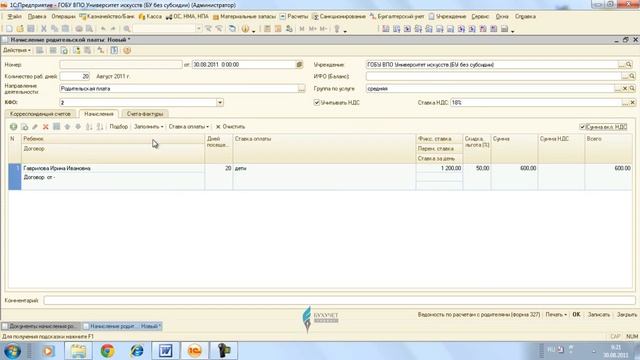Select the Начисления tab
The image size is (640, 360).
tap(99, 114)
